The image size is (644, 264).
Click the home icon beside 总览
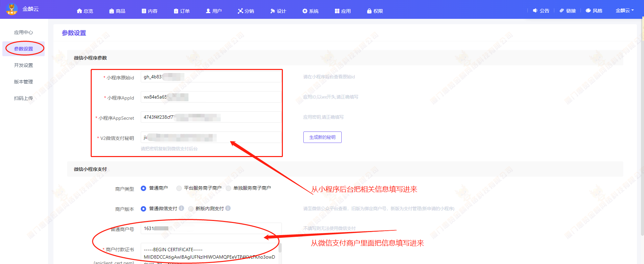point(79,11)
